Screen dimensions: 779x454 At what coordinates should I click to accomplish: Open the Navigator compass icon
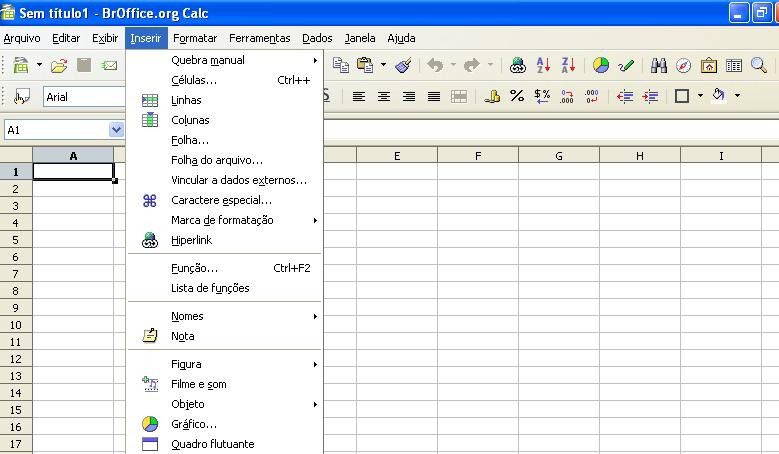pyautogui.click(x=684, y=66)
